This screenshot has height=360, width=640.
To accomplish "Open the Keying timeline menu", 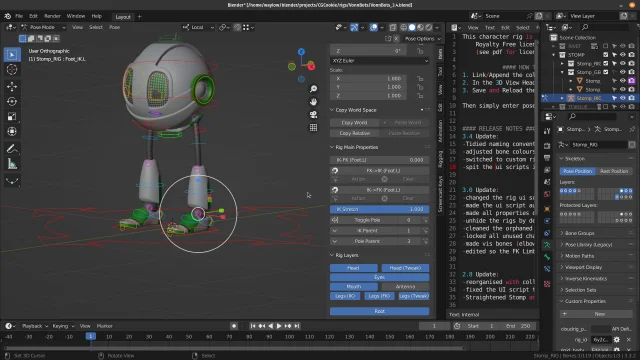I will [x=63, y=326].
